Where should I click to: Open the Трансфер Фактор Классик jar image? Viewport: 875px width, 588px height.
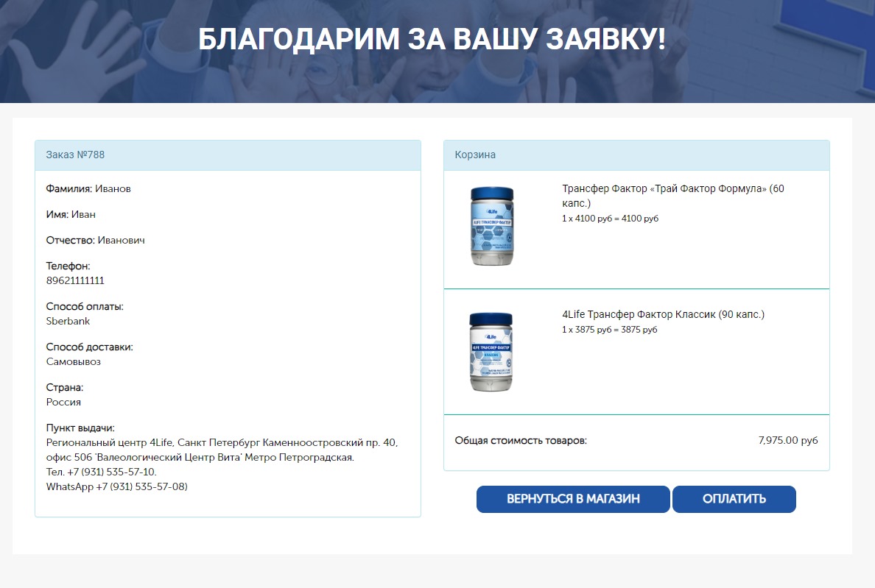click(491, 352)
